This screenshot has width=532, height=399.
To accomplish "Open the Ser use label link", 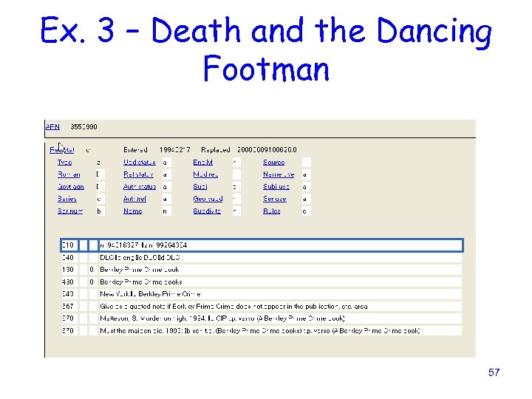I will 274,199.
